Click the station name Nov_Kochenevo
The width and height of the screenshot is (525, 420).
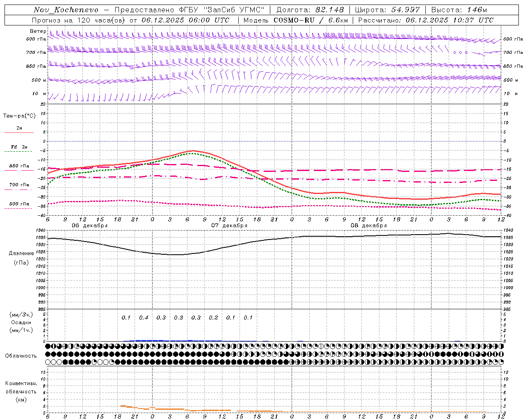(x=66, y=10)
